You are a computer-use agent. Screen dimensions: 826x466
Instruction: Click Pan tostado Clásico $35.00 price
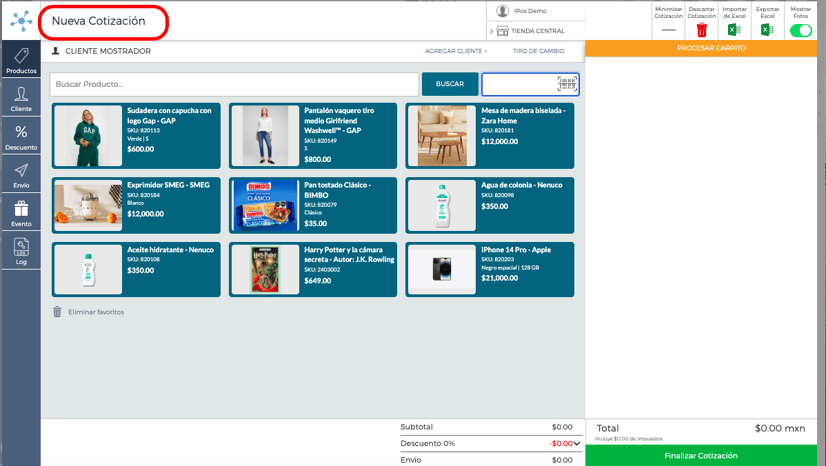pos(316,223)
